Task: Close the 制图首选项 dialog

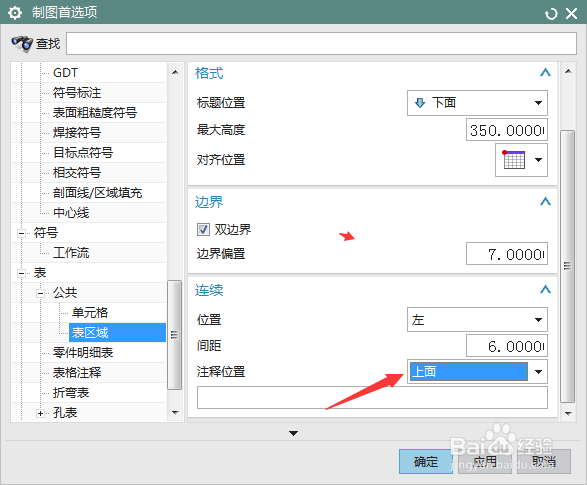Action: (x=571, y=14)
